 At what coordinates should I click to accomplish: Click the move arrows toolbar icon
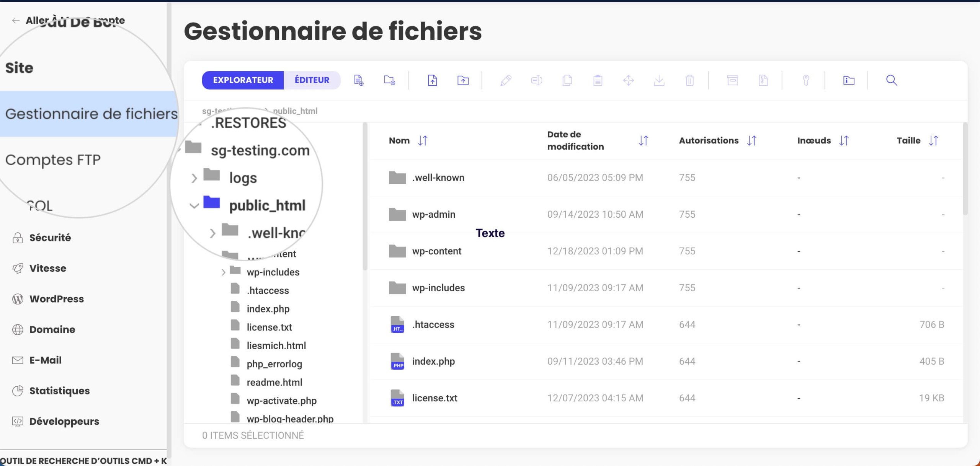628,80
